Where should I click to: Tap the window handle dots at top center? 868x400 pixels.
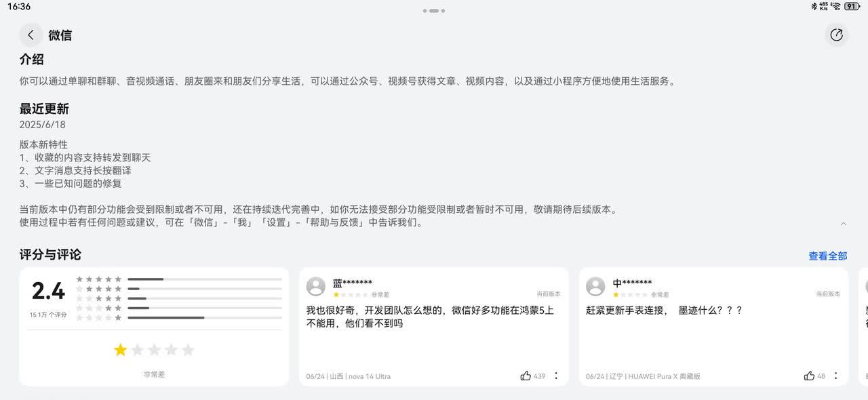coord(434,11)
